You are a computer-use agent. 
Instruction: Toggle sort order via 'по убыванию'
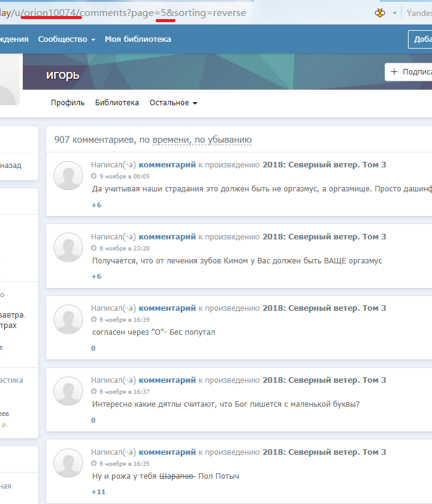tap(223, 140)
